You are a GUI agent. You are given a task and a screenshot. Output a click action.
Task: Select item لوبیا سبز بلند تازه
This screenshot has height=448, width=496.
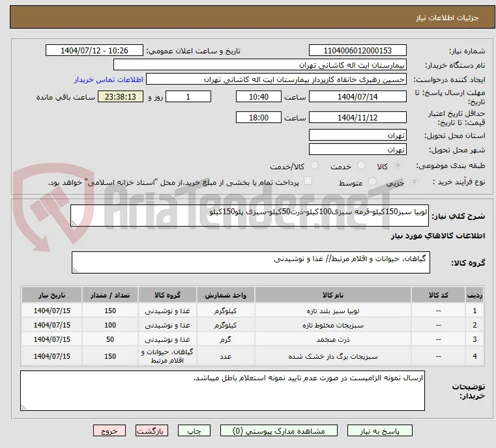click(x=333, y=311)
